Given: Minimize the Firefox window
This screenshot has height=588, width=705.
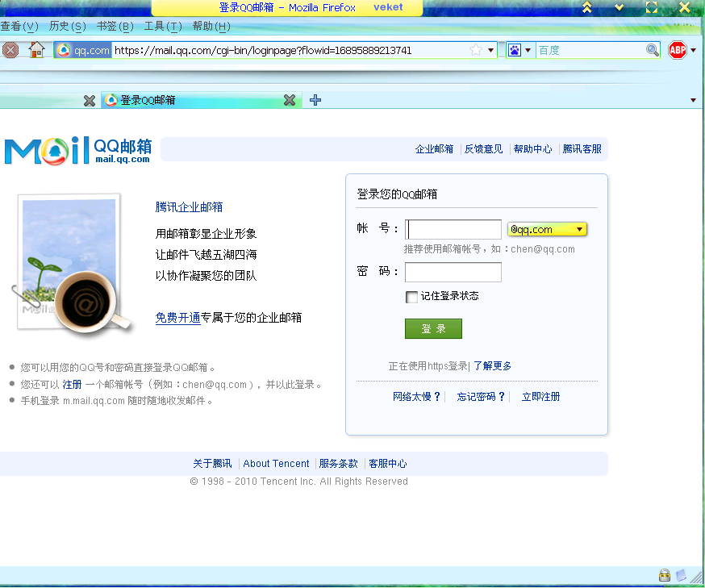Looking at the screenshot, I should (x=619, y=7).
